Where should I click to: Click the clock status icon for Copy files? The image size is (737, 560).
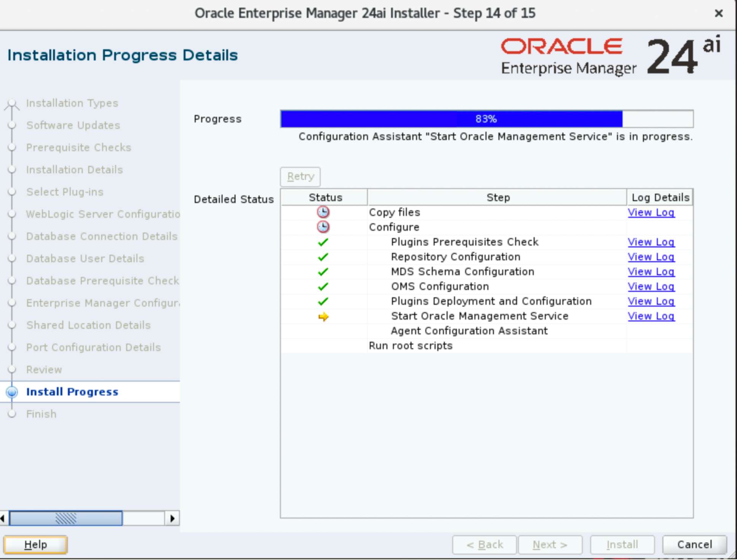pyautogui.click(x=323, y=212)
